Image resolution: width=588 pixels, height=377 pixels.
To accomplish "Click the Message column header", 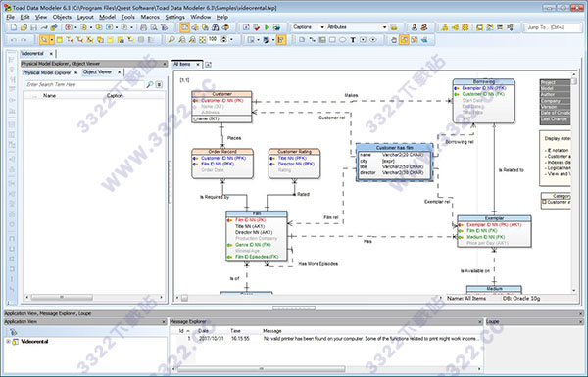I will point(272,331).
